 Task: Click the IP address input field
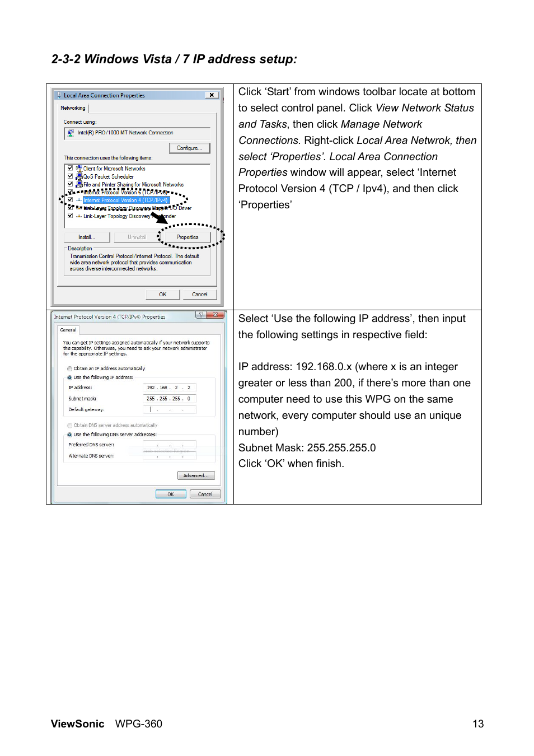(x=170, y=388)
